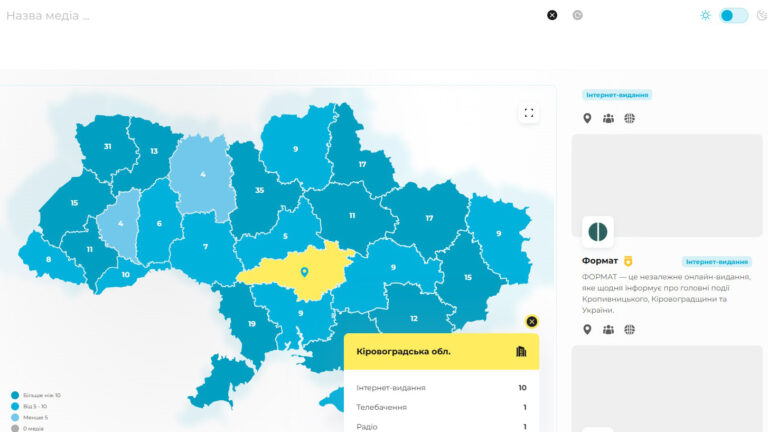
Task: Click the moon dark-mode icon
Action: click(x=762, y=15)
